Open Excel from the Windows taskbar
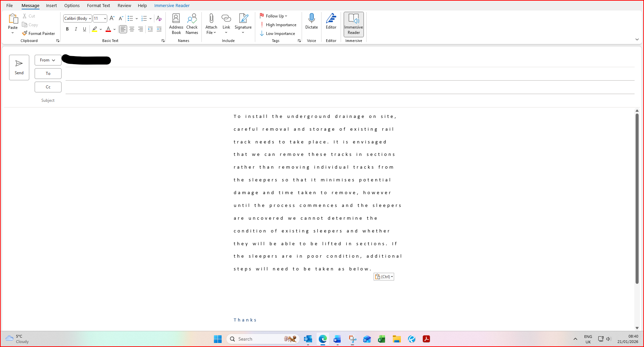Screen dimensions: 644x347 [381, 339]
